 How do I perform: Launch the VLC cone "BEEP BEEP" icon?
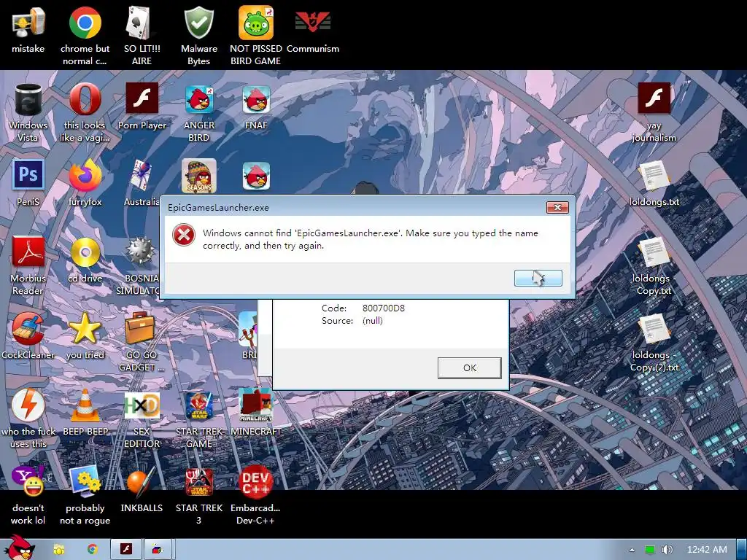coord(85,405)
